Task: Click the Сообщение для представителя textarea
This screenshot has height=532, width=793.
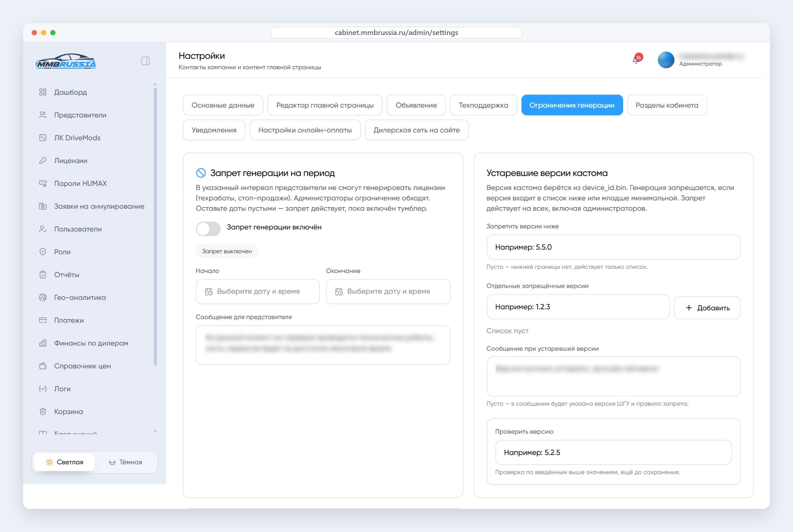Action: pyautogui.click(x=323, y=345)
